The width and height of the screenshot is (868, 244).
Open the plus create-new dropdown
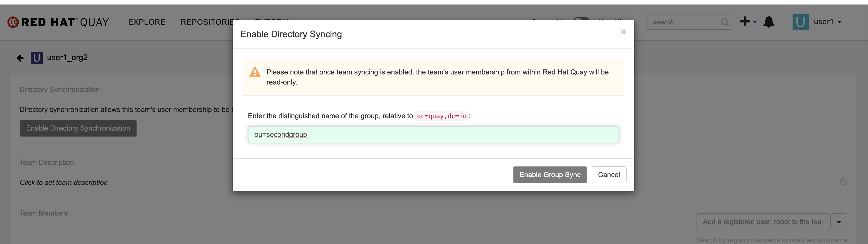[748, 22]
